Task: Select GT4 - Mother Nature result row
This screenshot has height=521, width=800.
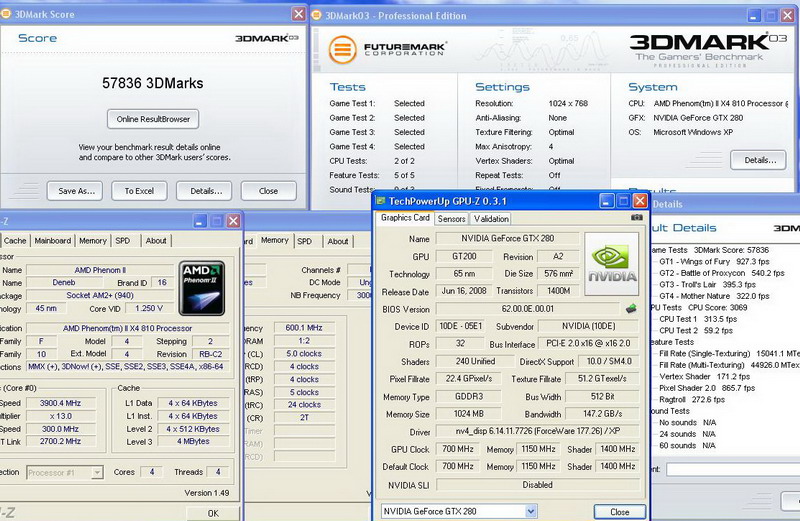Action: click(x=714, y=296)
